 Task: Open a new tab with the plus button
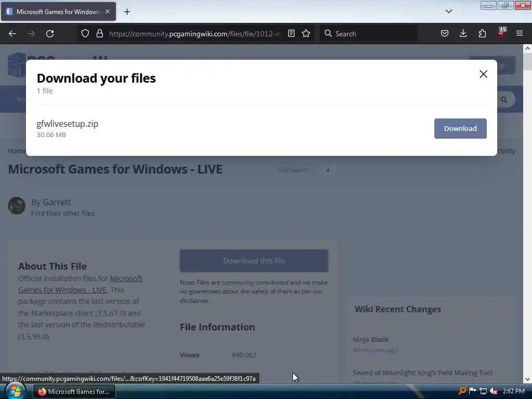coord(127,12)
